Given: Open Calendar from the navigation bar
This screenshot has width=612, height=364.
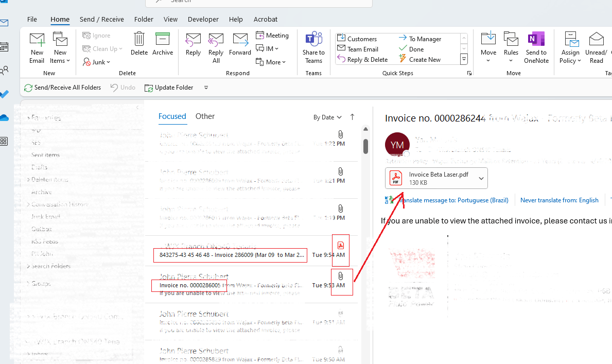Looking at the screenshot, I should (4, 47).
